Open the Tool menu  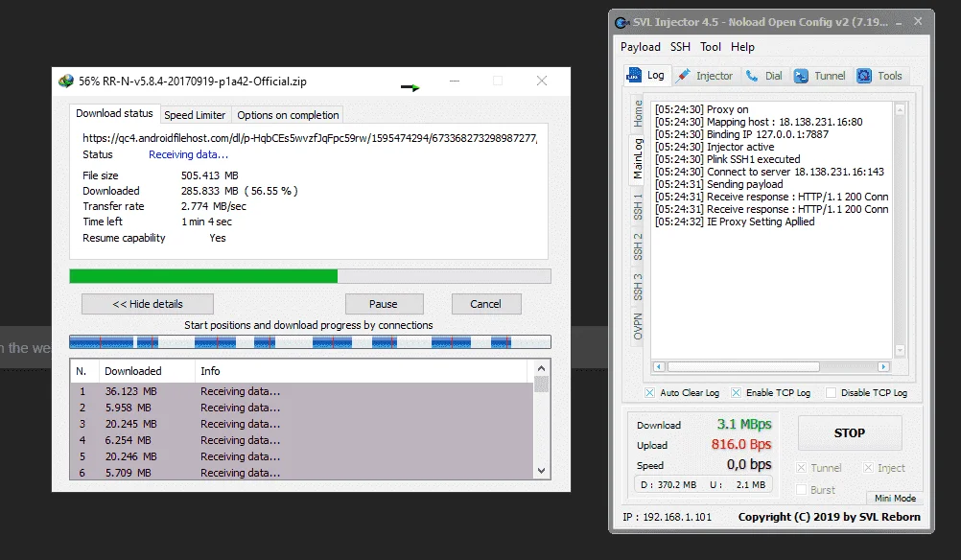tap(711, 47)
